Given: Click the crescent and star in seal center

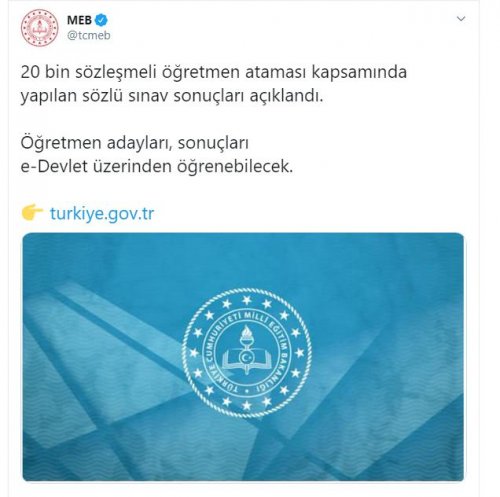Looking at the screenshot, I should [x=247, y=357].
